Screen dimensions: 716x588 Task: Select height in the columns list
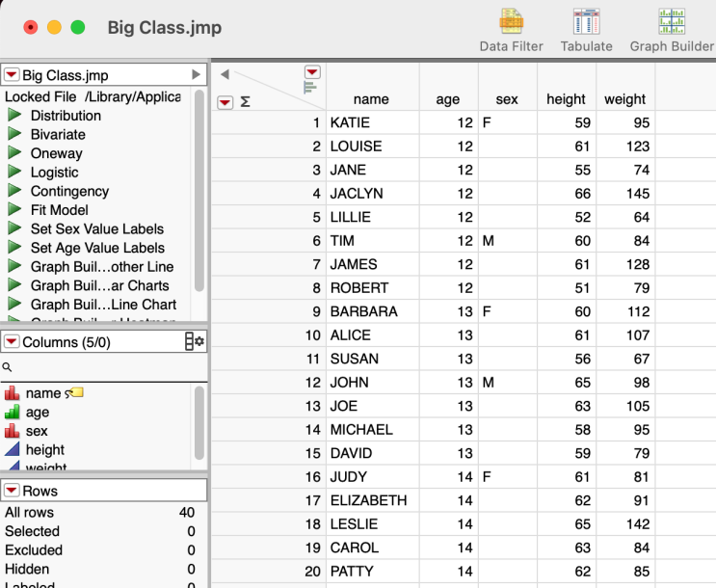point(44,449)
